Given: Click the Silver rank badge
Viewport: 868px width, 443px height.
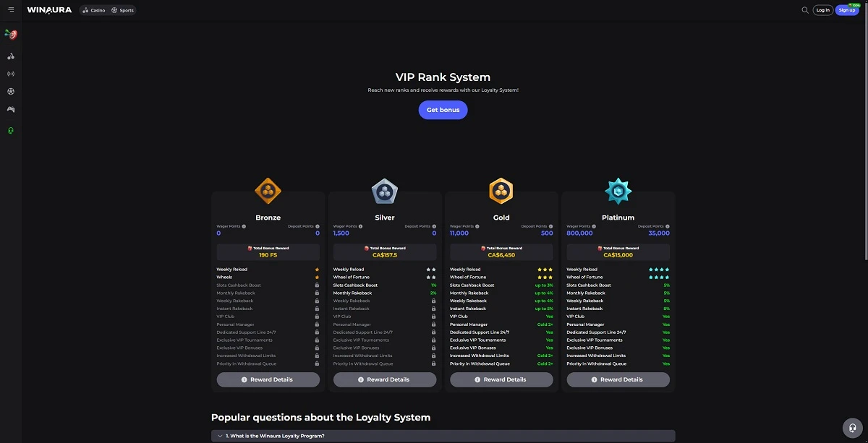Looking at the screenshot, I should 385,192.
